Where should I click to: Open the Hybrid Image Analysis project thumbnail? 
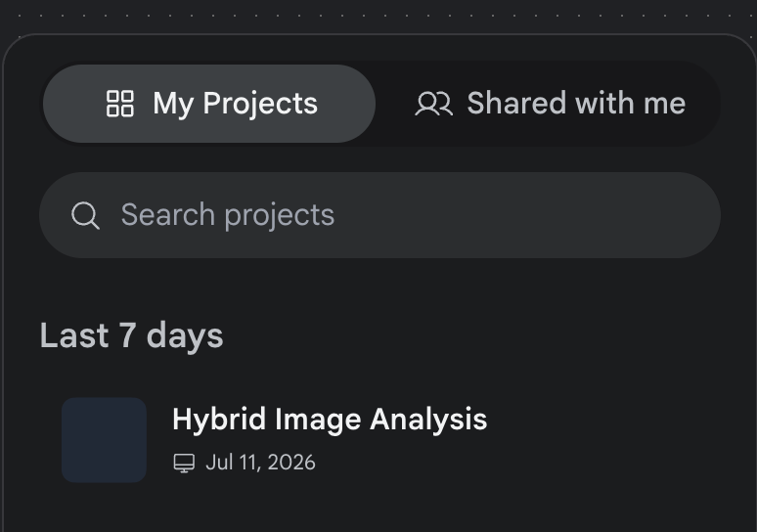pyautogui.click(x=104, y=440)
